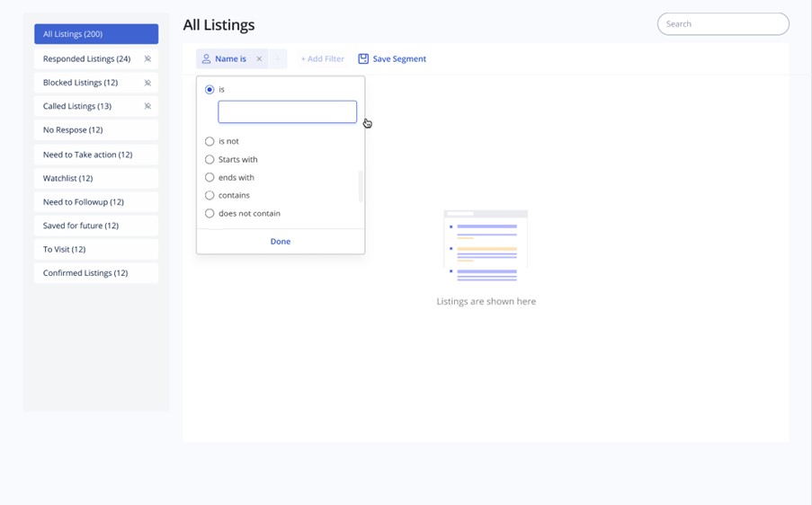Choose the "ends with" radio option
The height and width of the screenshot is (505, 812).
pyautogui.click(x=210, y=177)
